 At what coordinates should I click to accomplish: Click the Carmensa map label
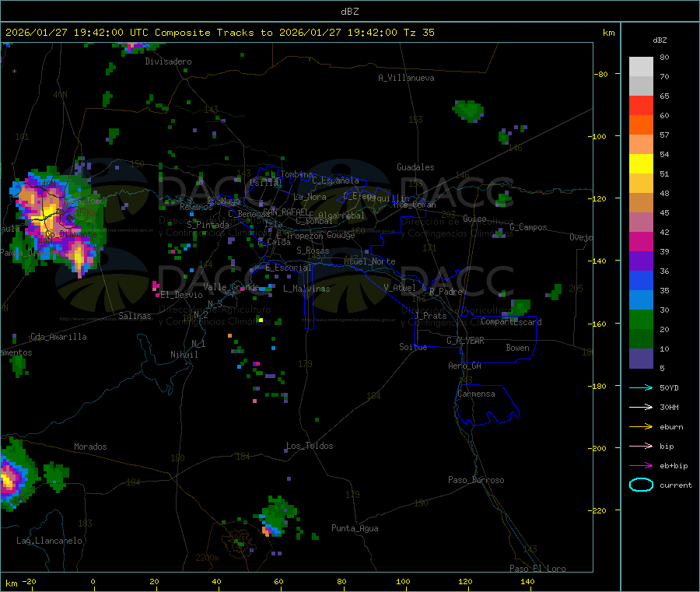tap(476, 394)
